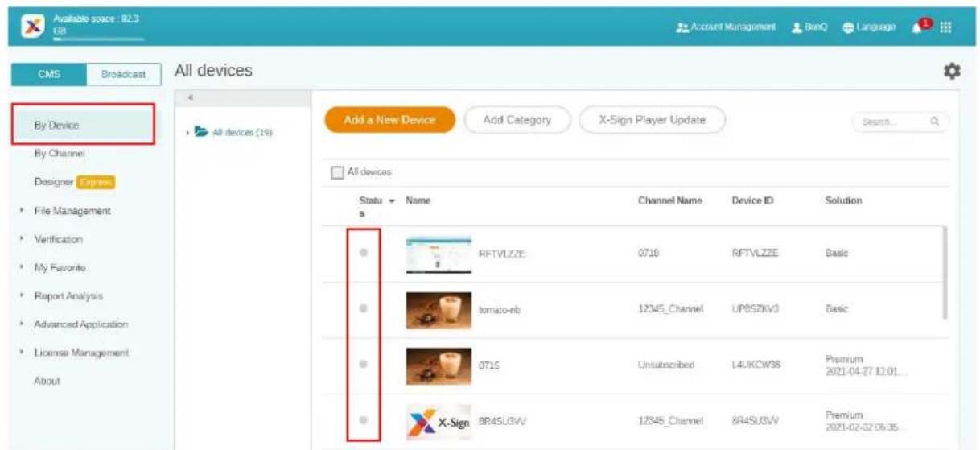Viewport: 980px width, 450px height.
Task: Click 12345_Channel in tomato-nb row
Action: pyautogui.click(x=670, y=309)
